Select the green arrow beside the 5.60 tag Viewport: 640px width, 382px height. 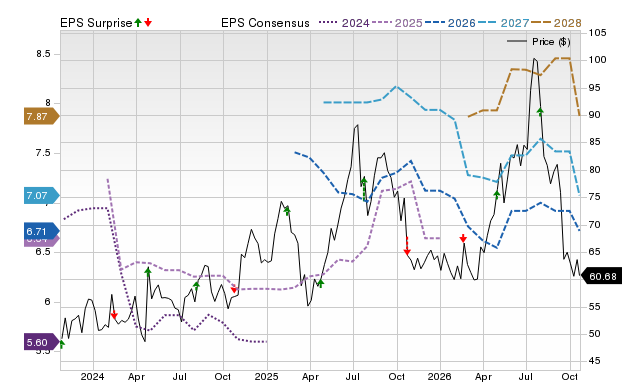point(62,344)
